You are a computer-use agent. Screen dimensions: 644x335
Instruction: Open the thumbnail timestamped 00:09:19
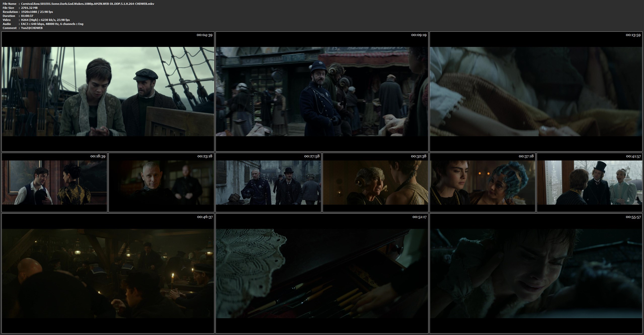pyautogui.click(x=322, y=91)
